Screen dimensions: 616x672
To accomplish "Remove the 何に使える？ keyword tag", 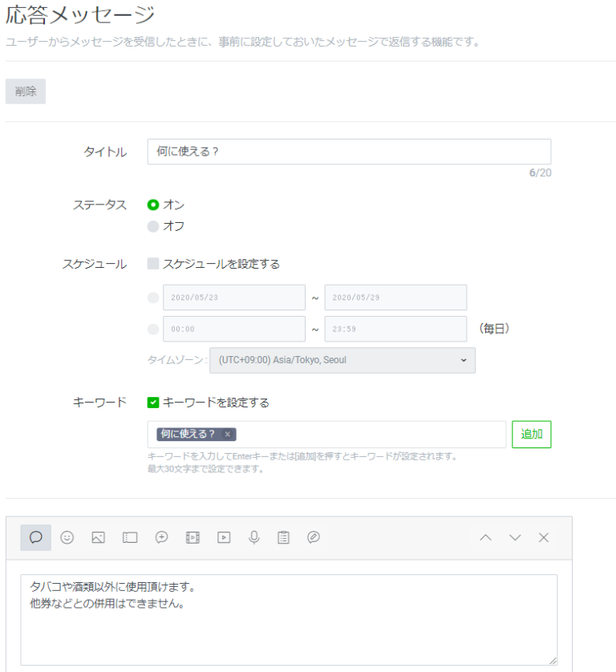I will click(x=228, y=435).
